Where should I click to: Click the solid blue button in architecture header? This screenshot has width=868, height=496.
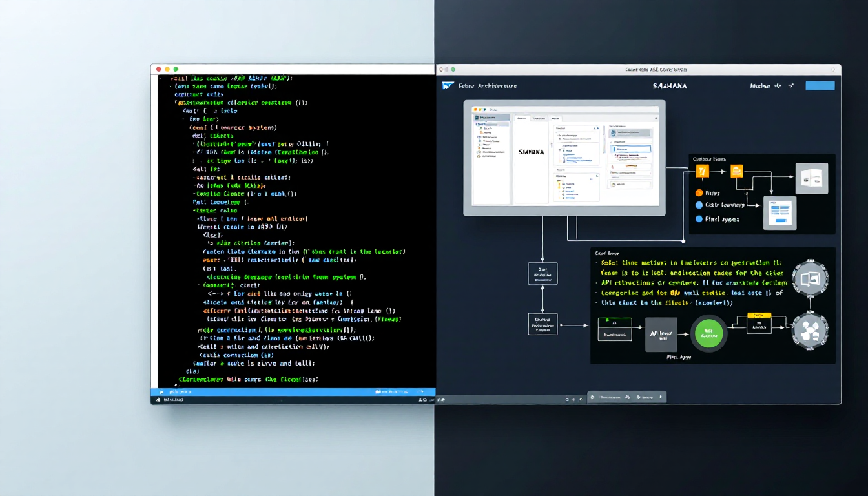(820, 85)
